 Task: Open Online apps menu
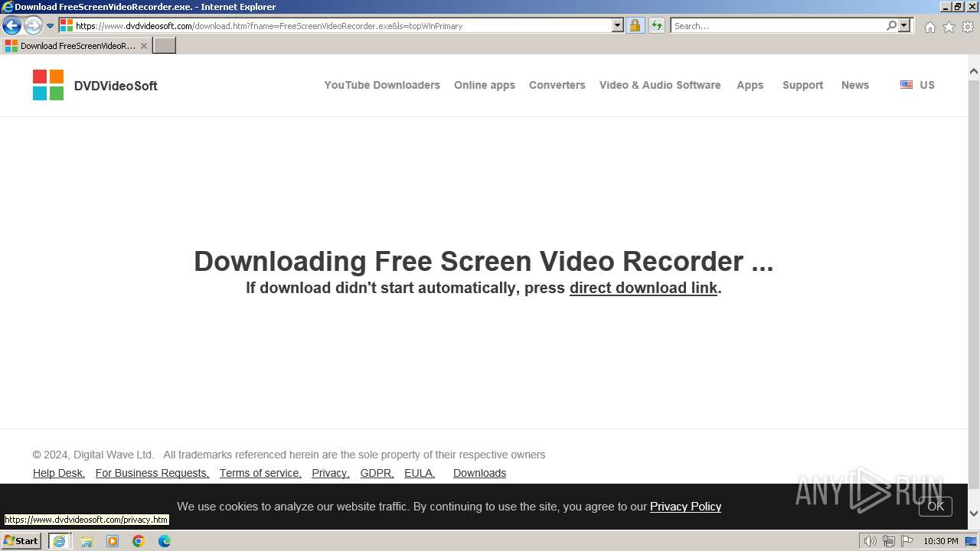[485, 85]
